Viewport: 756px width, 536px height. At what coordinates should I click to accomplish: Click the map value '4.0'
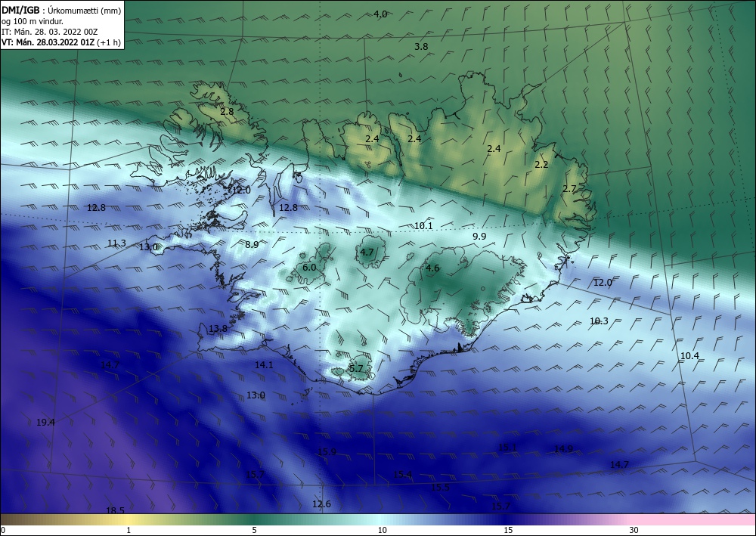pos(380,14)
